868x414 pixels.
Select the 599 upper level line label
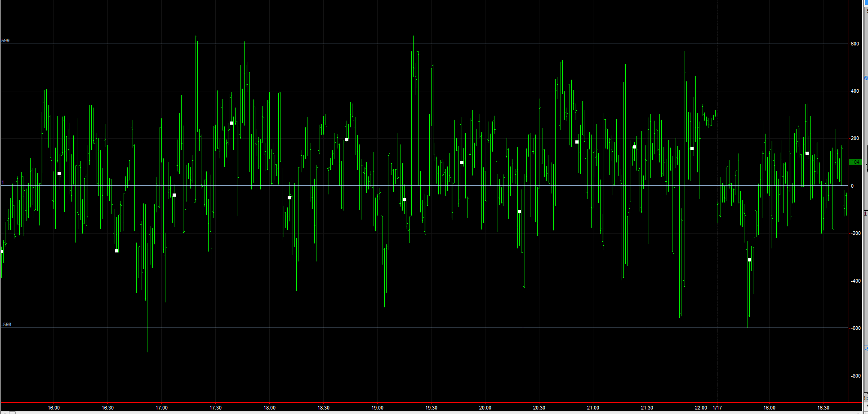click(x=5, y=40)
